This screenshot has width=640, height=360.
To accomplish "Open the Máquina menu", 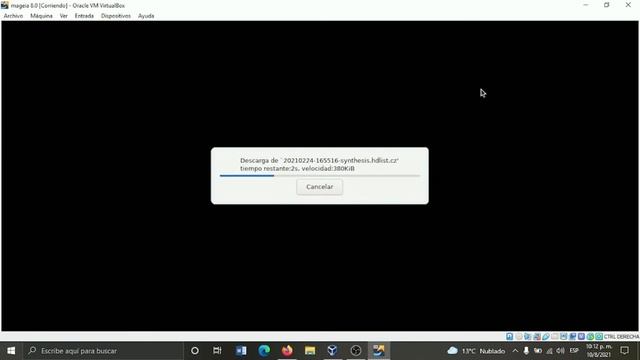I will pyautogui.click(x=41, y=16).
